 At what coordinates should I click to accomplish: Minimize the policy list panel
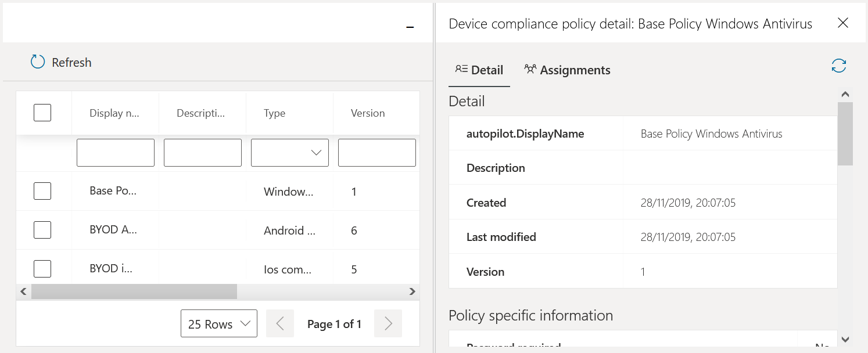point(410,27)
